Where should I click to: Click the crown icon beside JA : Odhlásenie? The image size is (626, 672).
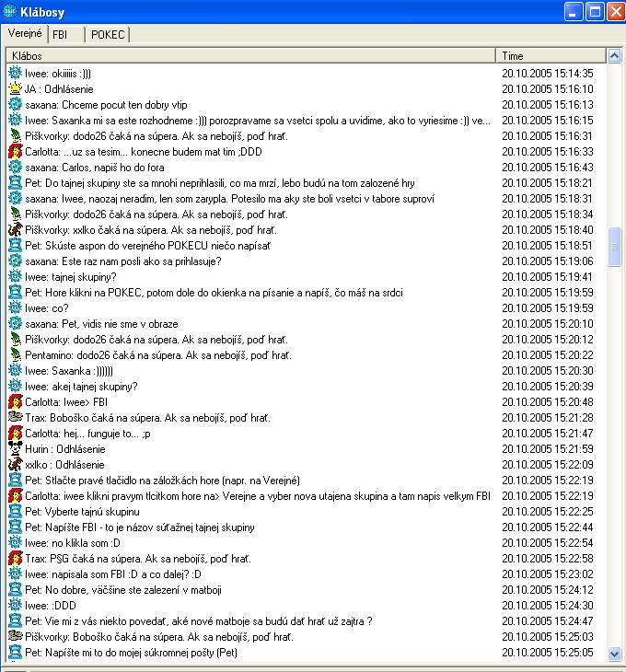point(15,89)
